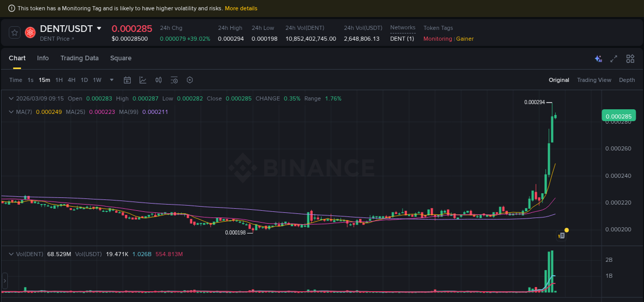Image resolution: width=644 pixels, height=302 pixels.
Task: Enter fullscreen chart mode
Action: click(x=614, y=59)
